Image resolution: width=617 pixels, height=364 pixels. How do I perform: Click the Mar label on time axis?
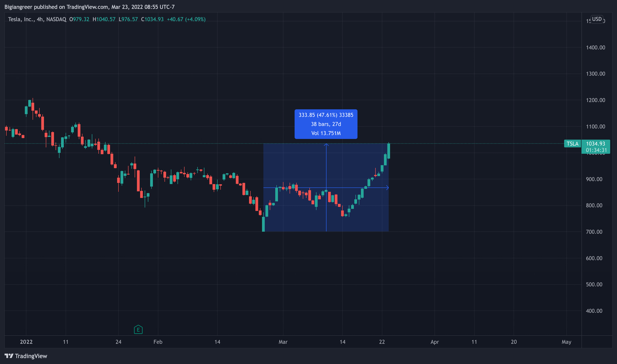point(283,342)
